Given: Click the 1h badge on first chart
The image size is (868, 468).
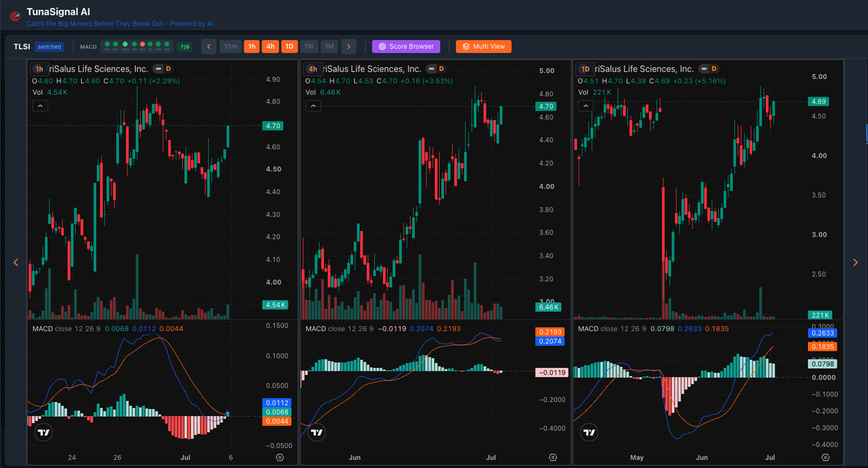Looking at the screenshot, I should 40,69.
